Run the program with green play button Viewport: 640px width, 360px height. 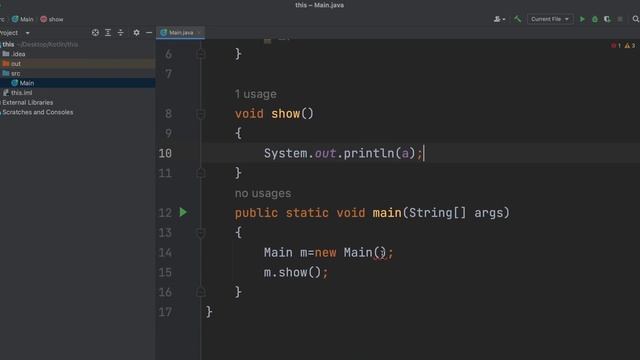[582, 19]
